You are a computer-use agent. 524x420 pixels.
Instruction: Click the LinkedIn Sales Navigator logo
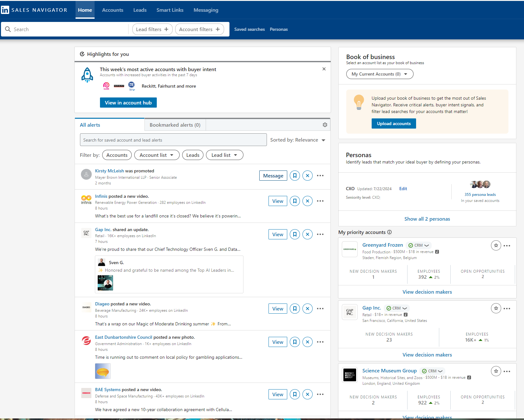[34, 10]
